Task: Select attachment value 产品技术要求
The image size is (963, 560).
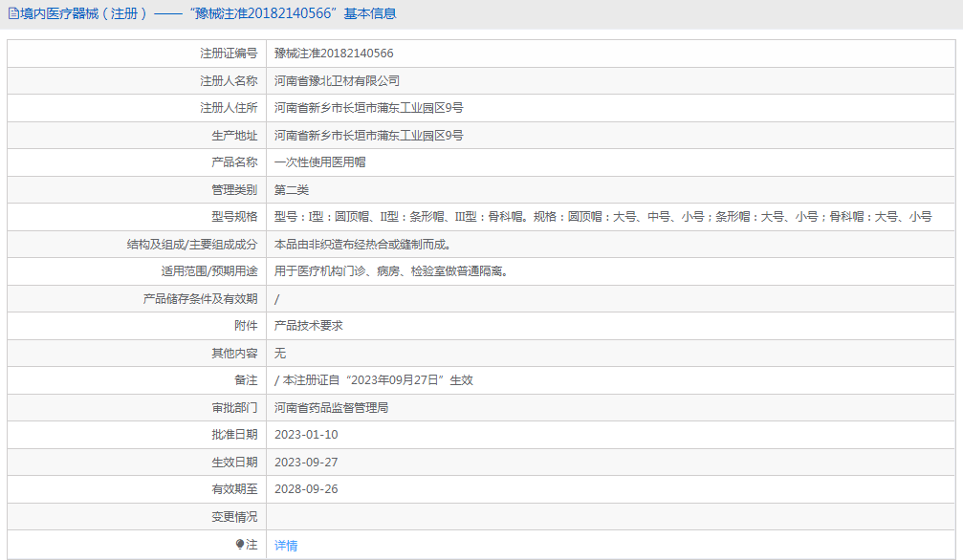Action: tap(308, 326)
